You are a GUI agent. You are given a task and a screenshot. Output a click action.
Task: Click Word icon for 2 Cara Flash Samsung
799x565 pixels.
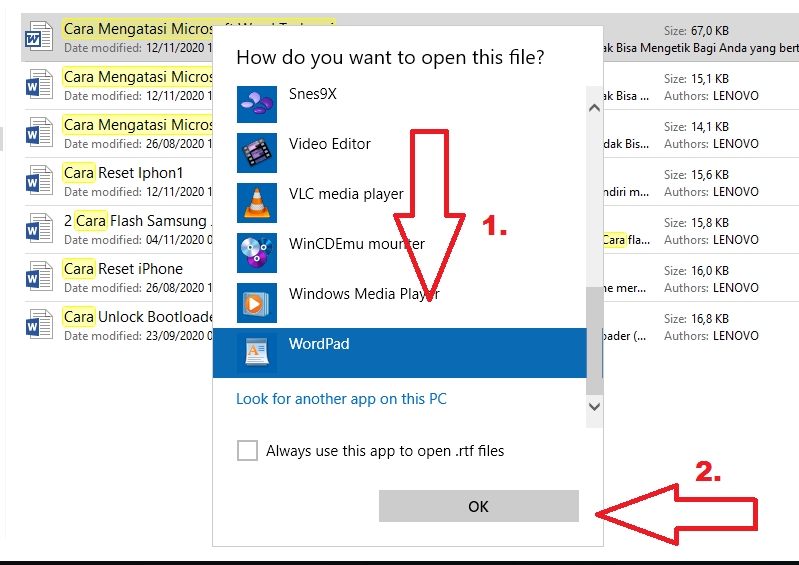click(x=39, y=228)
